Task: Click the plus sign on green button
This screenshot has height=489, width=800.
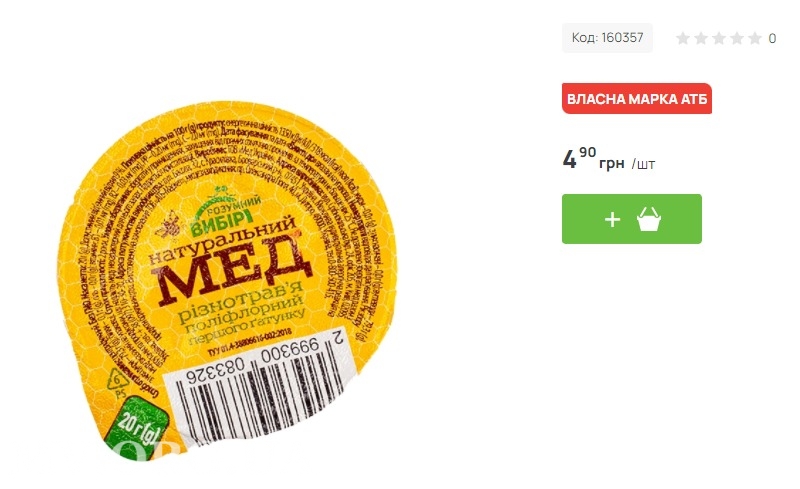Action: 612,219
